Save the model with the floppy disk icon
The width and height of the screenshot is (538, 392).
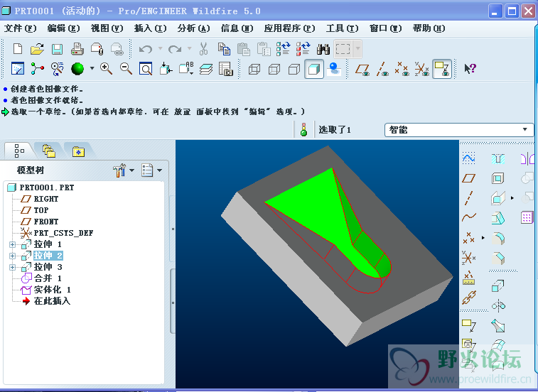57,49
